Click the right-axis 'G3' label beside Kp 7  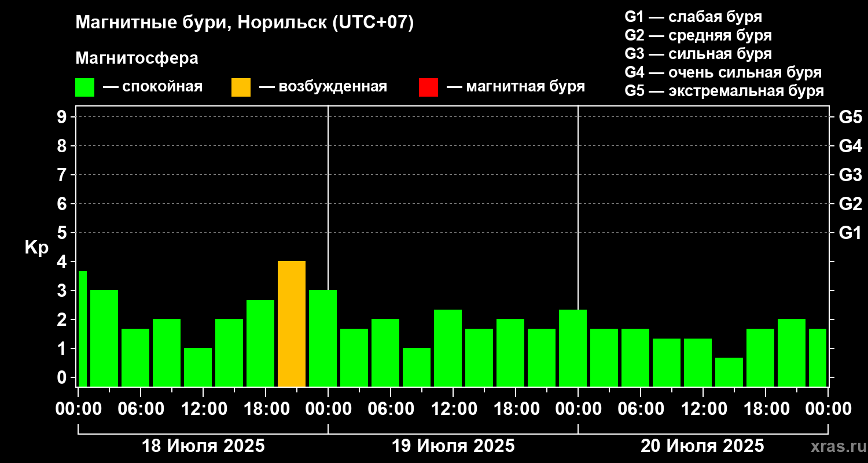click(851, 175)
